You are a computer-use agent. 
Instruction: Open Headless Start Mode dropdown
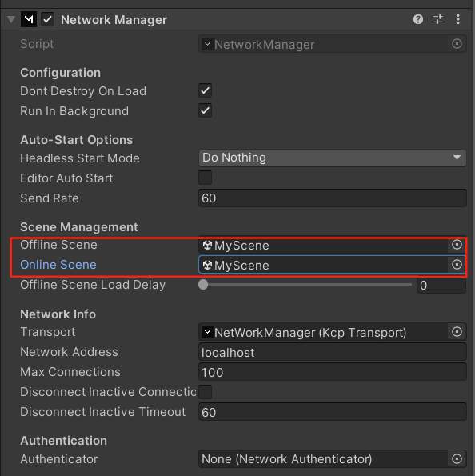[x=333, y=158]
